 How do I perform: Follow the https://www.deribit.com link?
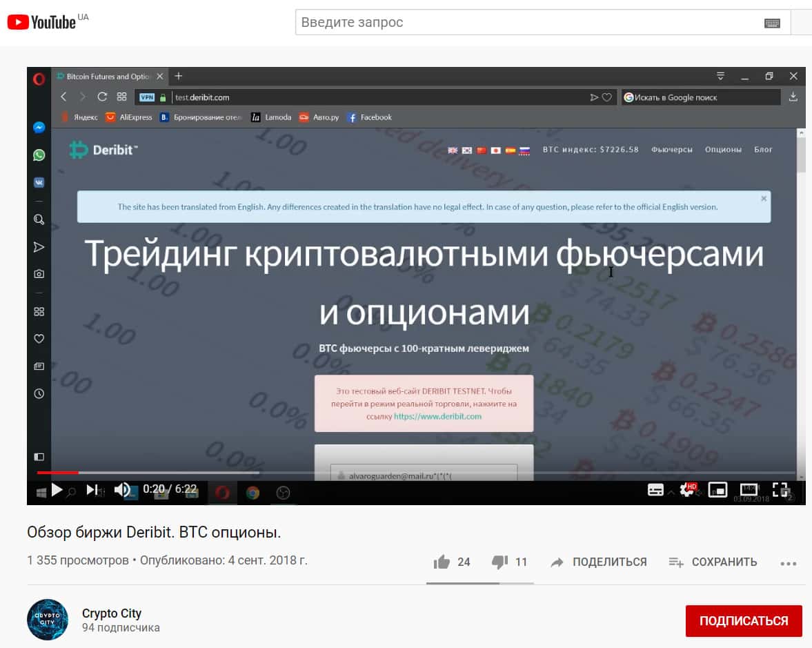pyautogui.click(x=437, y=416)
